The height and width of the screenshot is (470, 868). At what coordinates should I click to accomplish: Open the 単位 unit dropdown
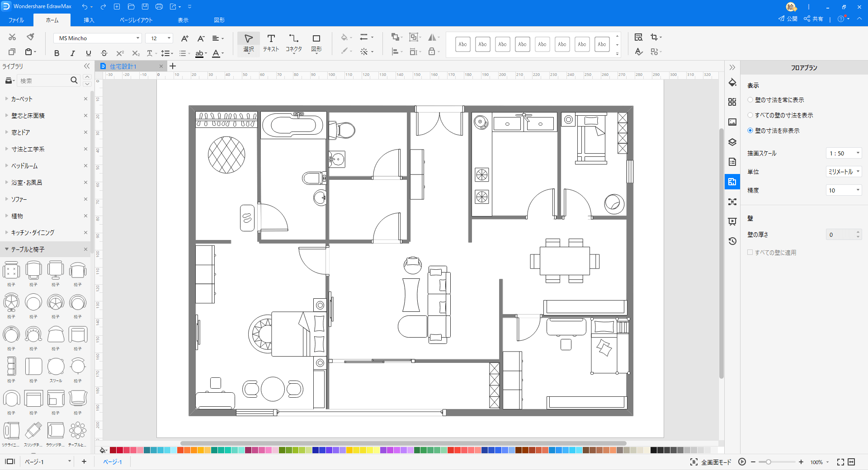click(x=844, y=172)
